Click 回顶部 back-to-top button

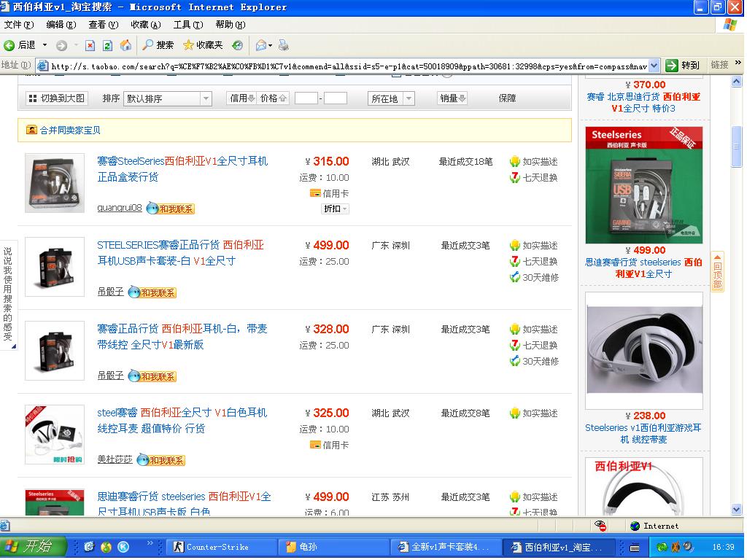tap(718, 271)
